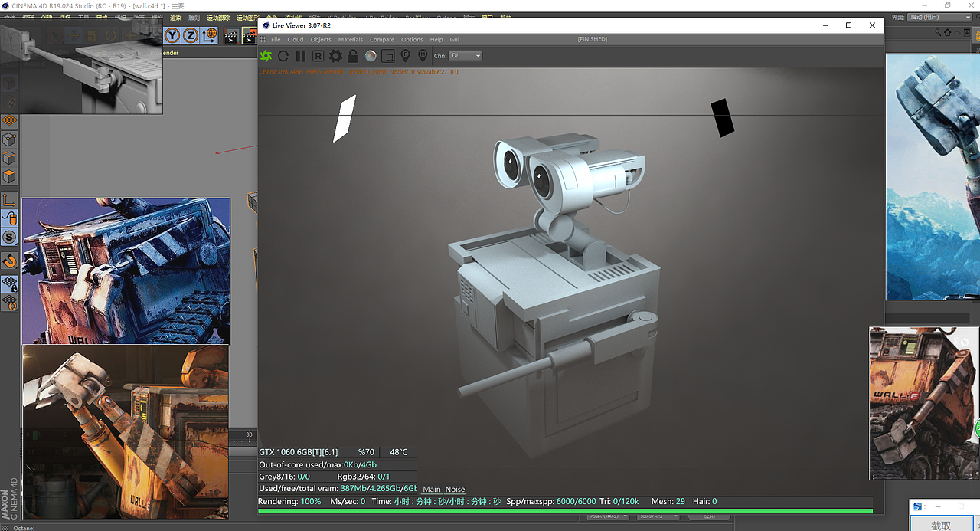Toggle Z axis lock in Cinema 4D toolbar
Image resolution: width=980 pixels, height=531 pixels.
190,34
